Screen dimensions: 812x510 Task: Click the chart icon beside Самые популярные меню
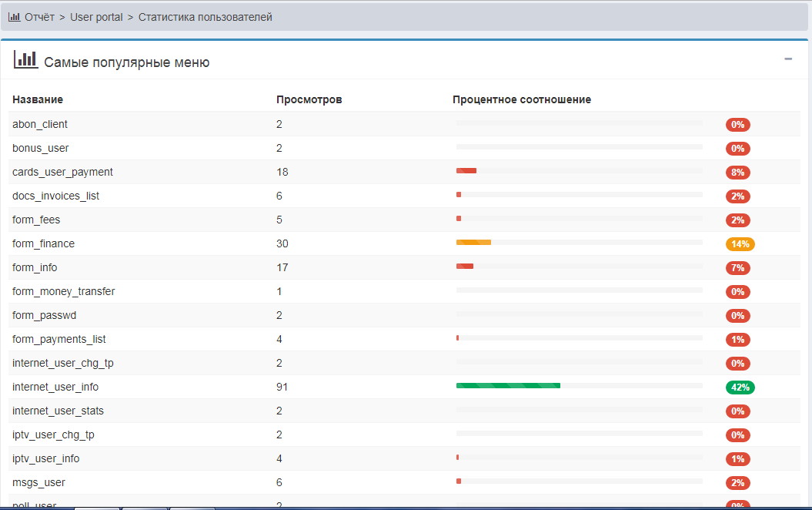(25, 60)
